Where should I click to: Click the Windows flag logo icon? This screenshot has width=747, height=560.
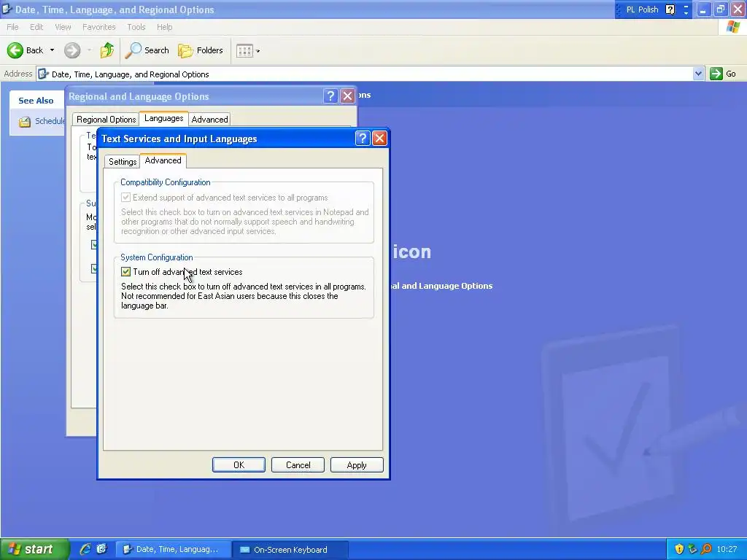click(733, 27)
